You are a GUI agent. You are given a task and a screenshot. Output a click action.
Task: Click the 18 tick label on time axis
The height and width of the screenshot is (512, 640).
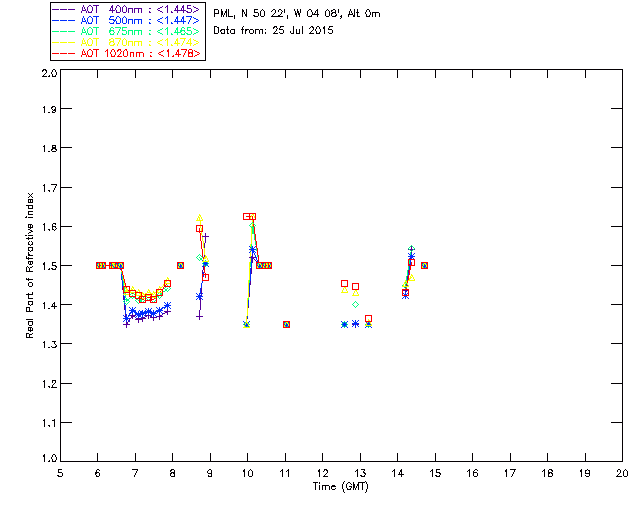coord(547,473)
